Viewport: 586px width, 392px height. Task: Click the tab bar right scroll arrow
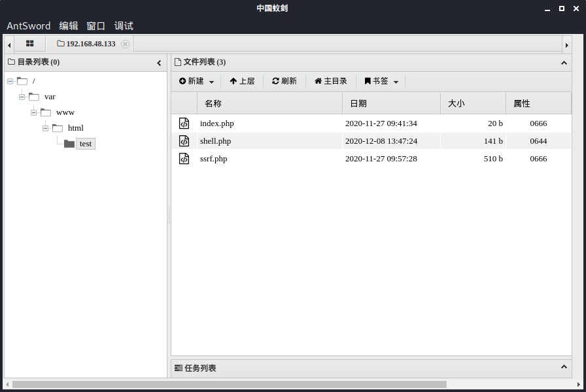tap(567, 45)
